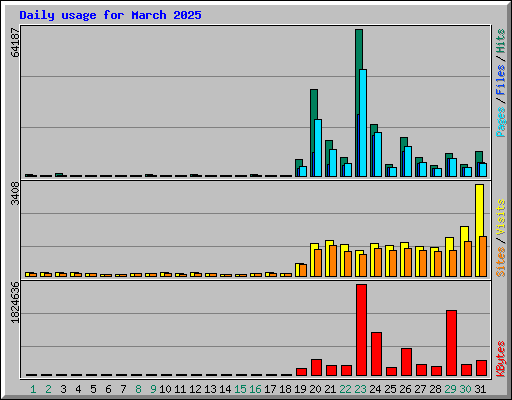Click the yellow visits bar for day 19
This screenshot has height=400, width=512.
click(299, 270)
